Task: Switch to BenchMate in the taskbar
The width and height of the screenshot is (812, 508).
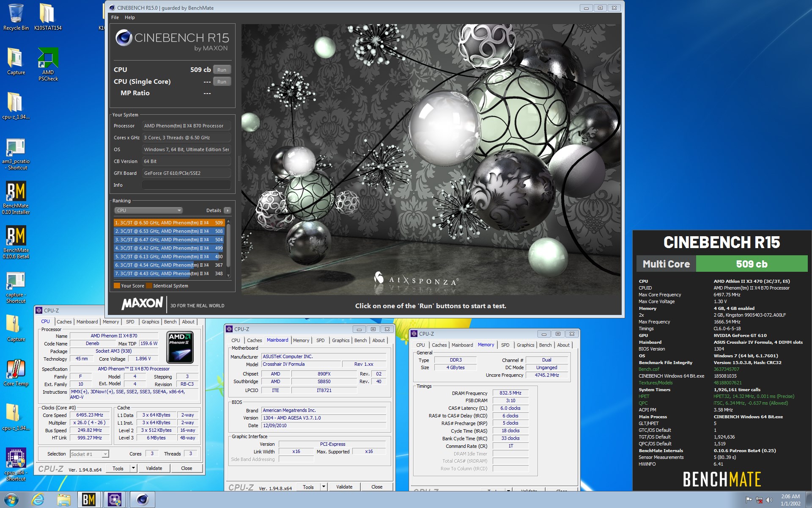Action: (x=89, y=500)
